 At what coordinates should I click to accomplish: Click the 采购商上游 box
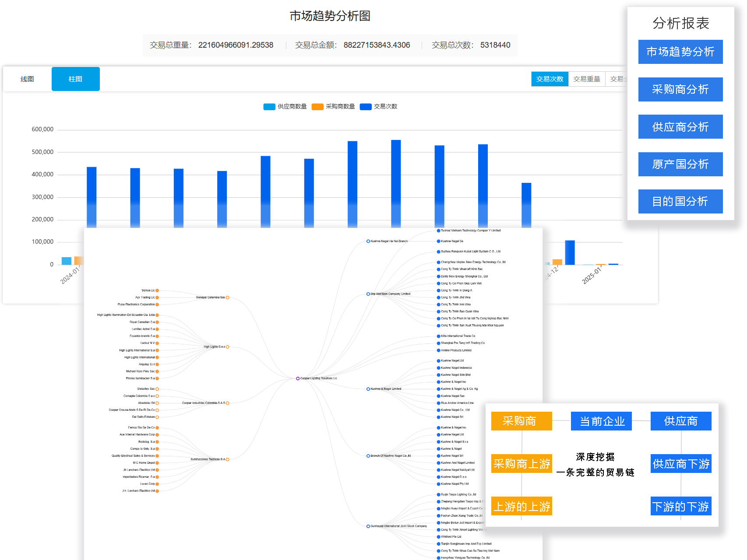[521, 464]
